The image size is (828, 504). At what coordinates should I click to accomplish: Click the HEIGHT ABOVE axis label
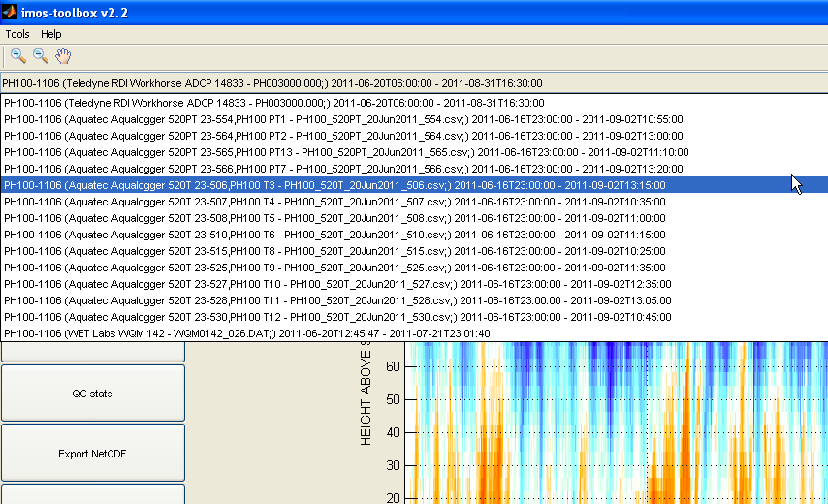pyautogui.click(x=366, y=394)
